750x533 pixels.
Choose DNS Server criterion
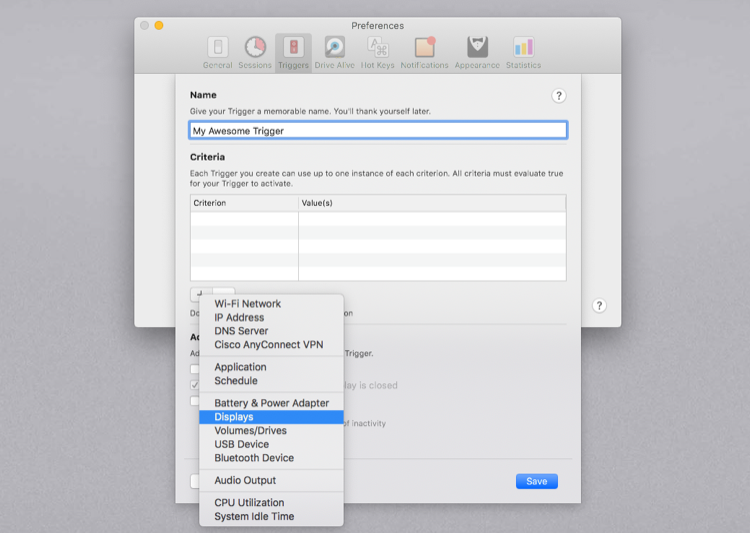point(271,331)
